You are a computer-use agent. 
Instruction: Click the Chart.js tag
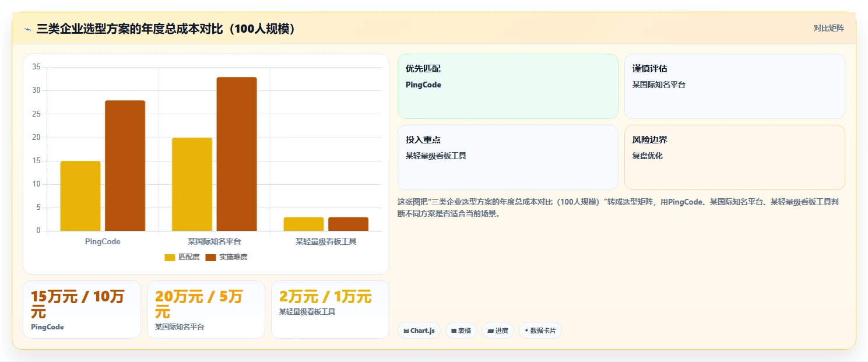[419, 331]
